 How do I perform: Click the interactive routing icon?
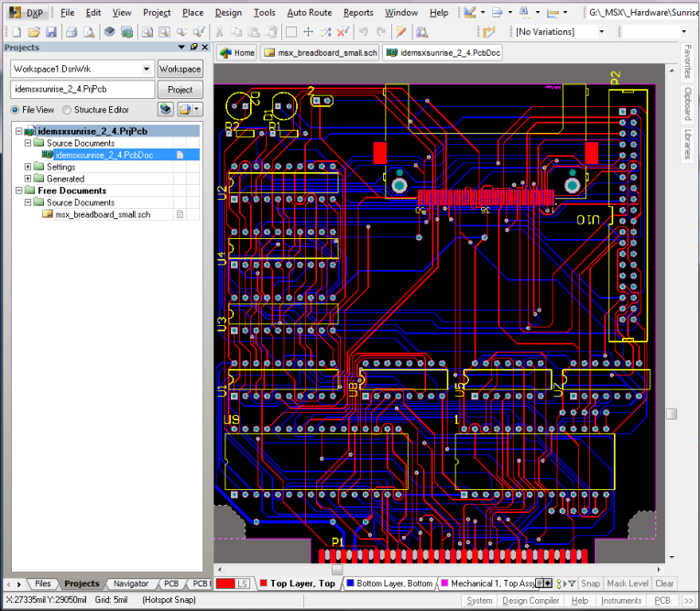(x=489, y=32)
